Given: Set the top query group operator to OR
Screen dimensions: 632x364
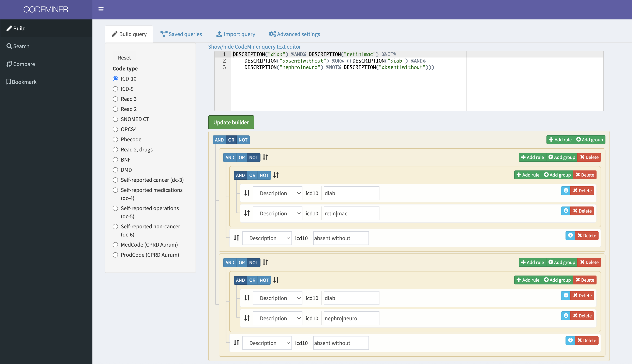Looking at the screenshot, I should point(231,140).
